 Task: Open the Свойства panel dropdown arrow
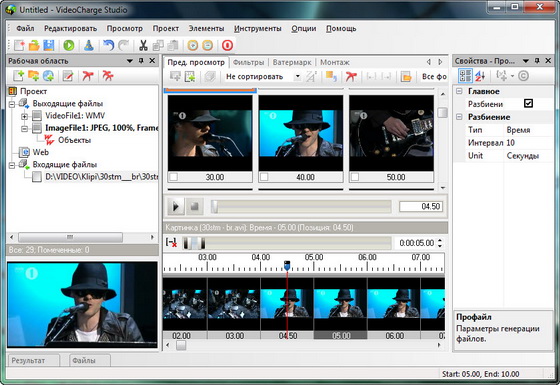[x=525, y=61]
